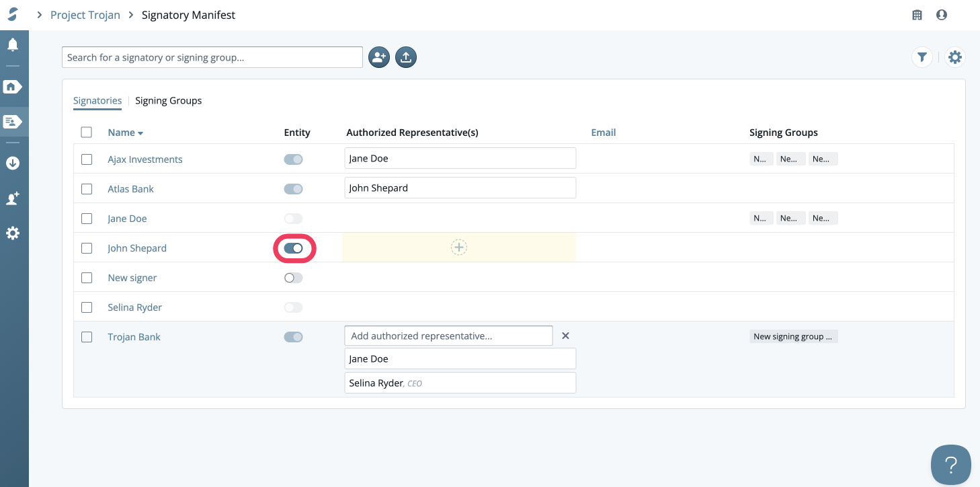Image resolution: width=980 pixels, height=487 pixels.
Task: Click the Signing Groups column header
Action: click(784, 133)
